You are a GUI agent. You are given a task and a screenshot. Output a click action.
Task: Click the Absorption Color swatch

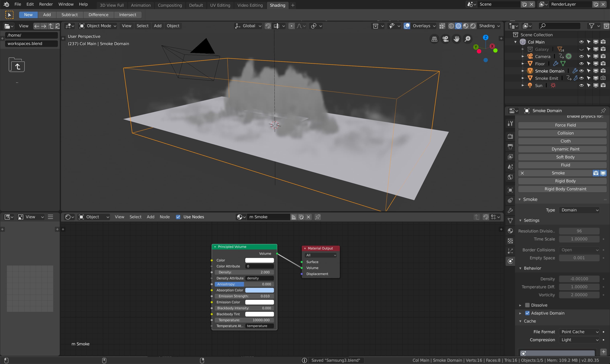click(x=259, y=290)
